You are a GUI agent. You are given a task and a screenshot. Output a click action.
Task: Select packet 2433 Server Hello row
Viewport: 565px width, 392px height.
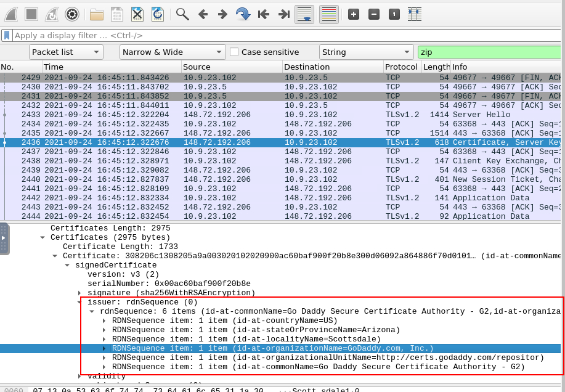point(246,115)
